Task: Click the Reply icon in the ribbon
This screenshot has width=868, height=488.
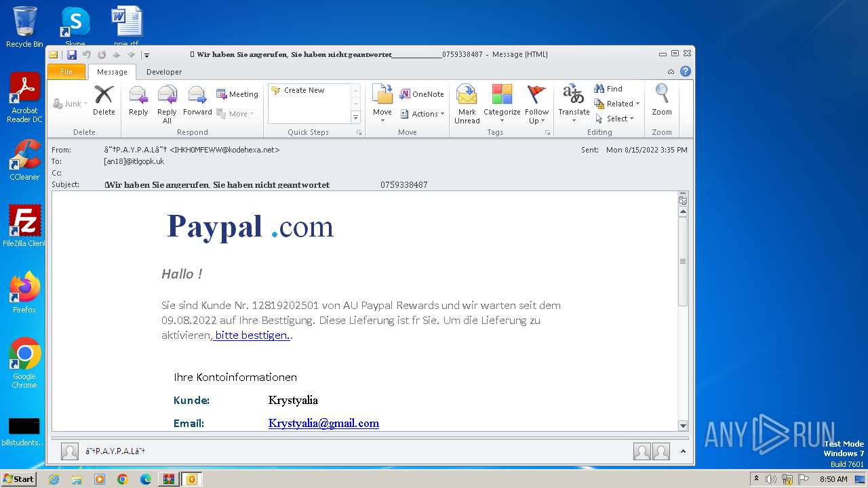Action: (138, 102)
